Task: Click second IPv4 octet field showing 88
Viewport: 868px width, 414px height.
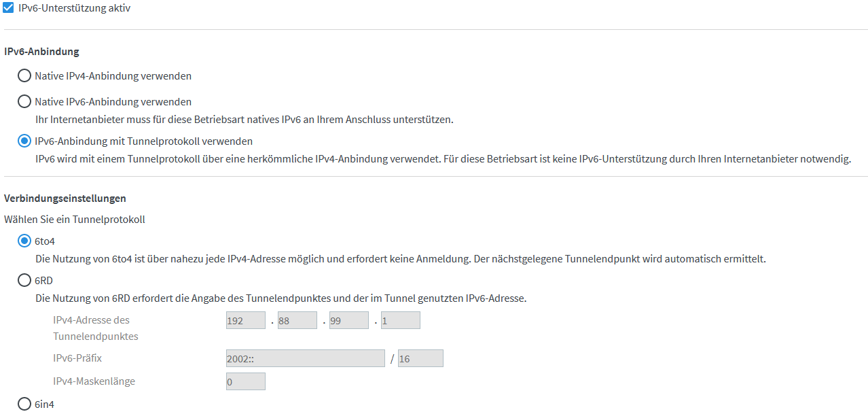Action: [x=297, y=320]
